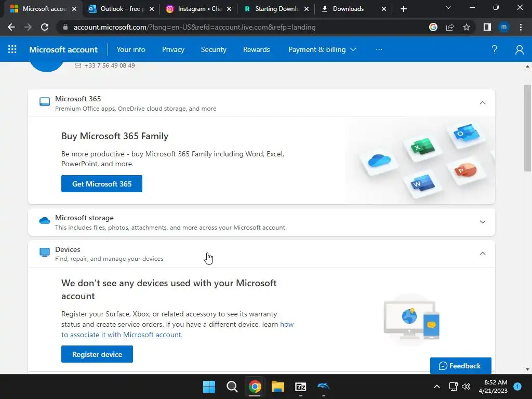Screen dimensions: 532x399
Task: Expand the Microsoft storage section
Action: click(483, 222)
